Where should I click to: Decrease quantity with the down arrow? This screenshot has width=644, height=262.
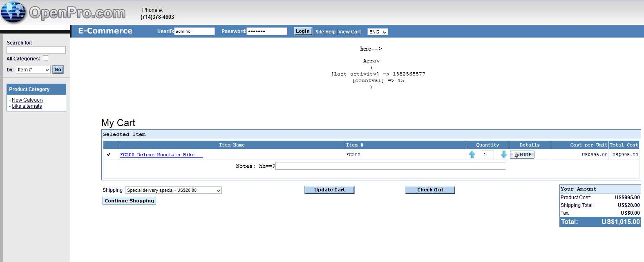coord(503,155)
